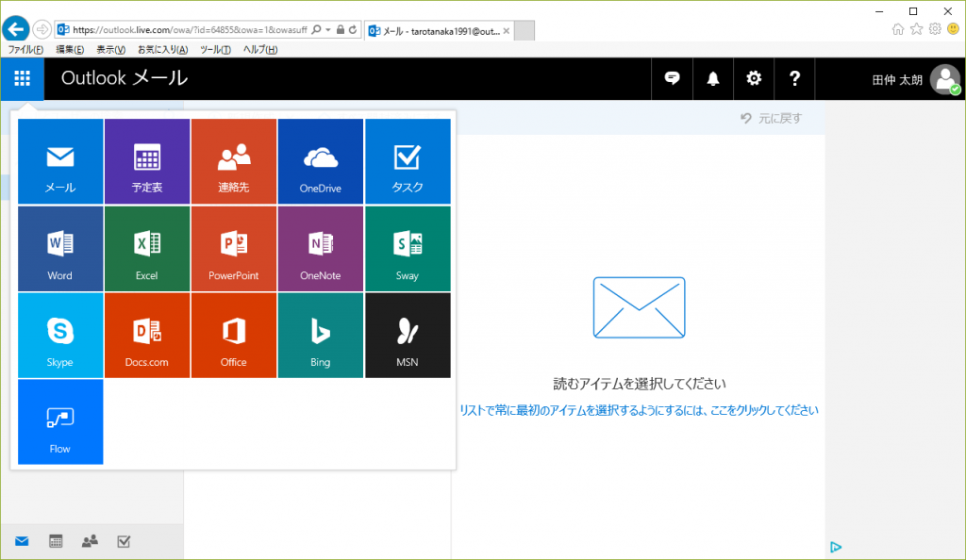
Task: Close the app launcher waffle grid
Action: click(23, 78)
